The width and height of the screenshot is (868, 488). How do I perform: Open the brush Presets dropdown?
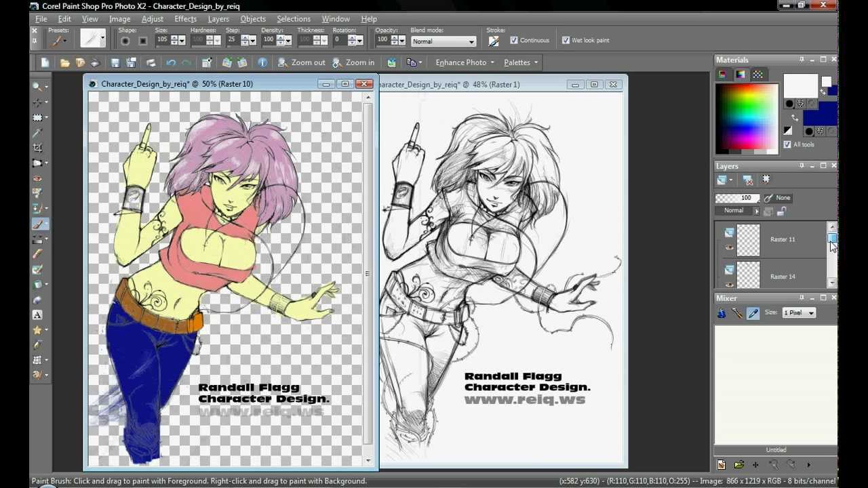(x=60, y=40)
